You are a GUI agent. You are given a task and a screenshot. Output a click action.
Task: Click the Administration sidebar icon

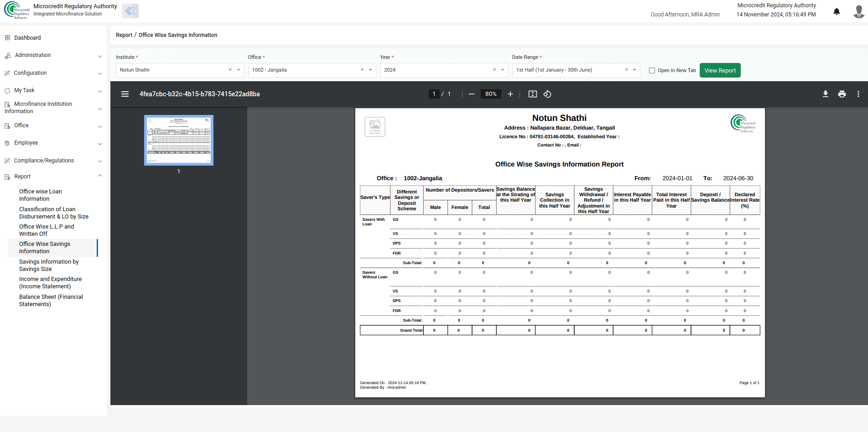[7, 56]
